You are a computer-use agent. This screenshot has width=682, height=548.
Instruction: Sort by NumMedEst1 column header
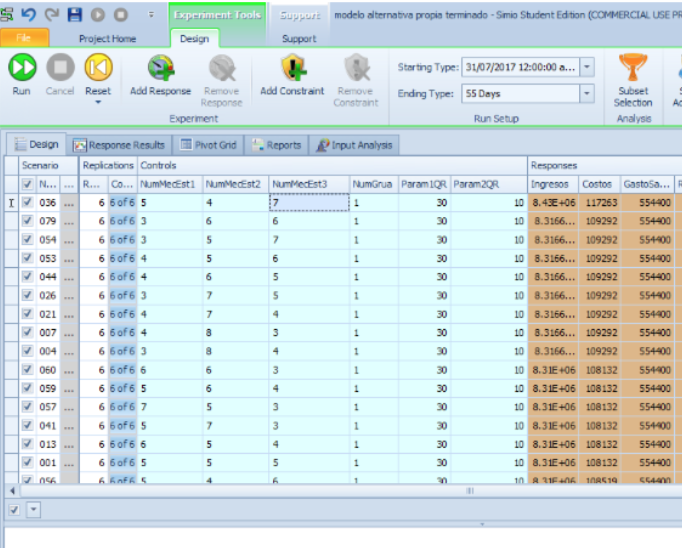point(170,184)
